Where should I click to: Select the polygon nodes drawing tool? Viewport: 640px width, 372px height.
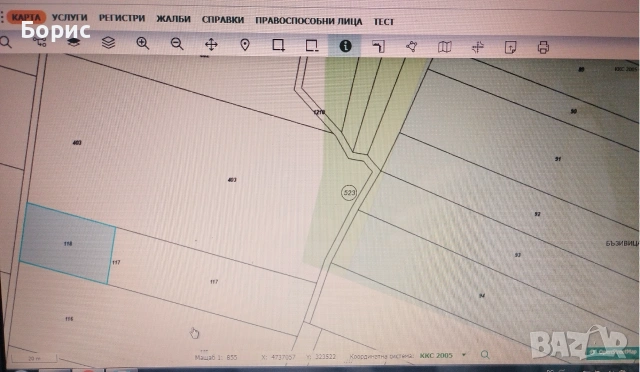(x=411, y=46)
